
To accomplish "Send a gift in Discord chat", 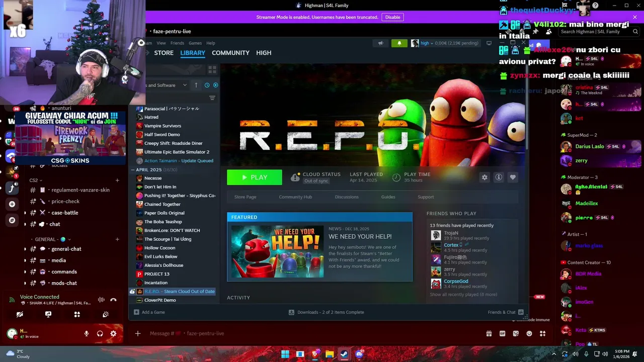I will [x=489, y=333].
